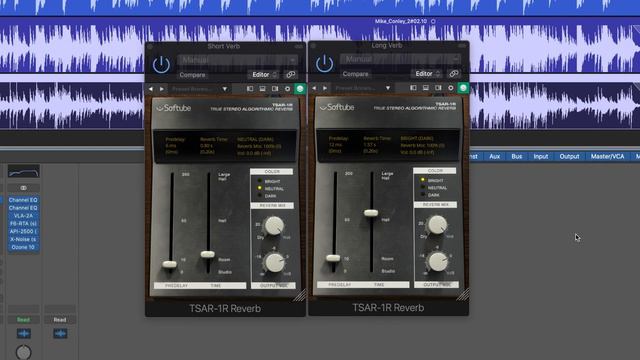
Task: Open the Manual preset dropdown in Long Verb
Action: point(401,59)
